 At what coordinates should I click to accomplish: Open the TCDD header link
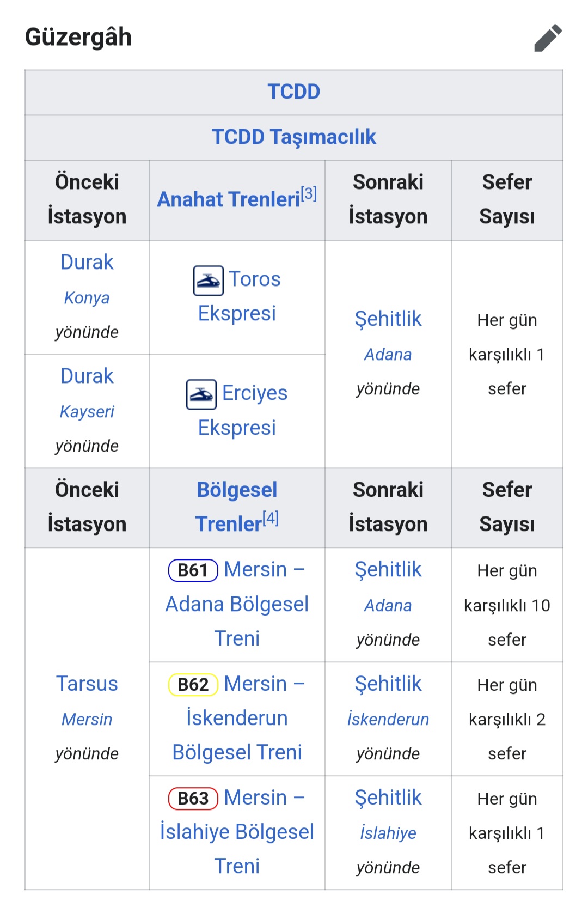pyautogui.click(x=294, y=92)
